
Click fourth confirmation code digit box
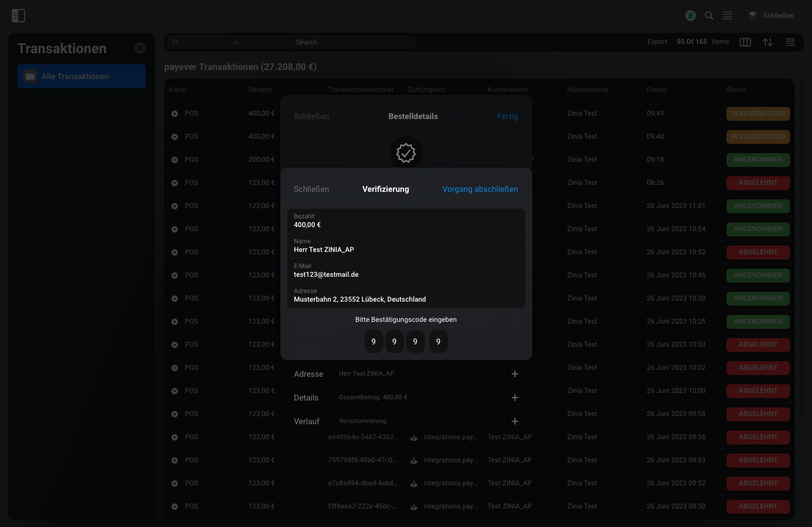(439, 342)
